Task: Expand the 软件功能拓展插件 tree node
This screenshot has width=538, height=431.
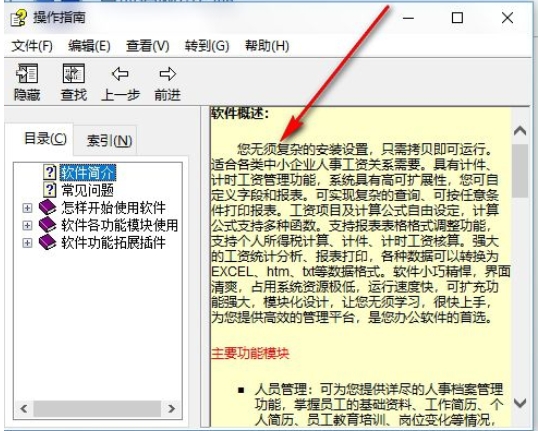Action: 27,243
